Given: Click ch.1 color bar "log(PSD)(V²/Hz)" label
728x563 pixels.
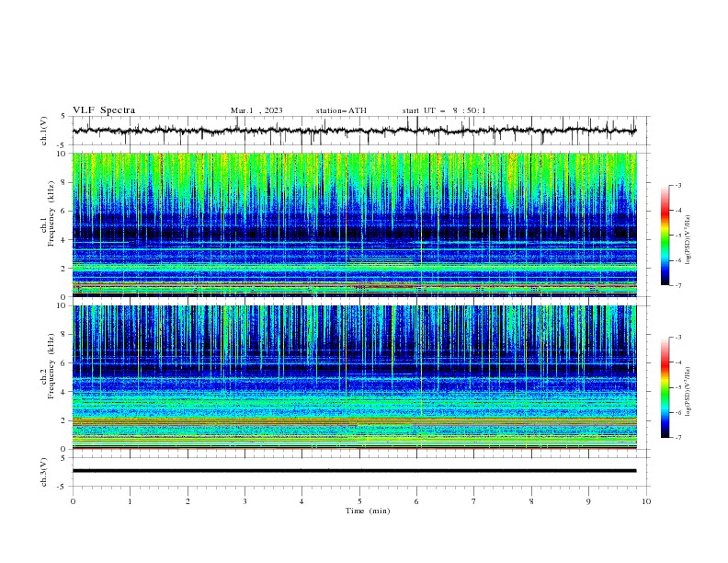Looking at the screenshot, I should tap(688, 240).
